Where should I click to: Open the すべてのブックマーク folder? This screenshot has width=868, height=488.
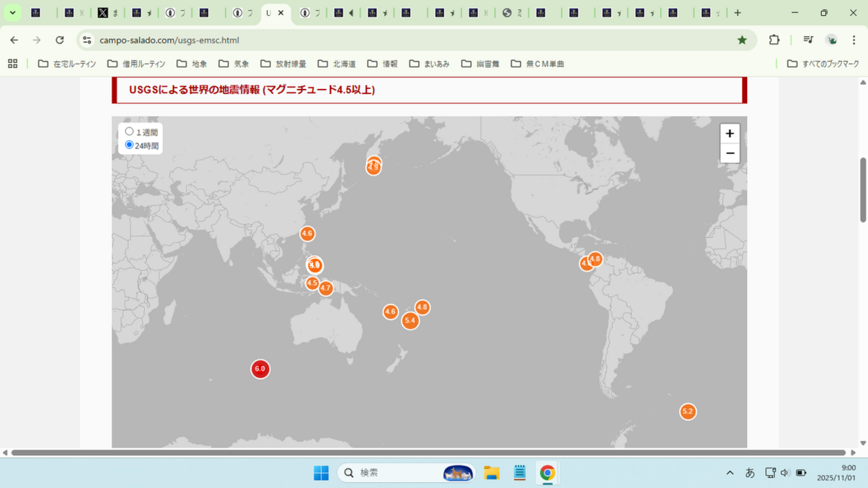point(823,64)
